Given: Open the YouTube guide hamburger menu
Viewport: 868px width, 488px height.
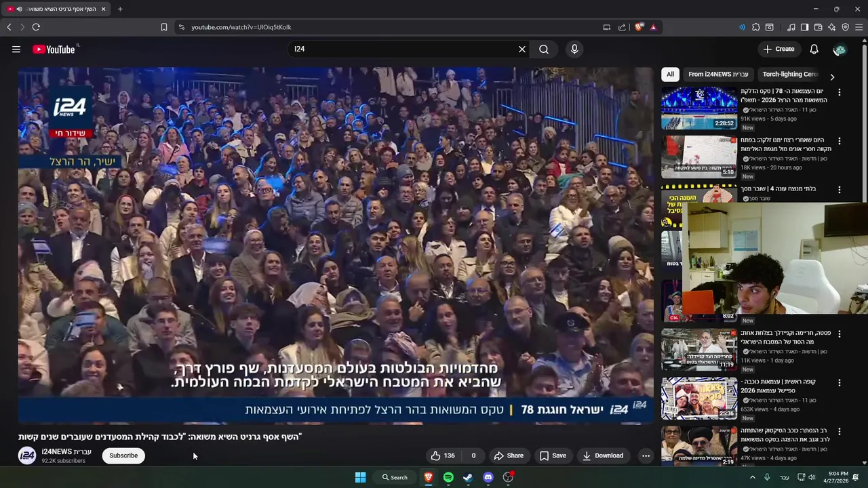Looking at the screenshot, I should coord(16,49).
